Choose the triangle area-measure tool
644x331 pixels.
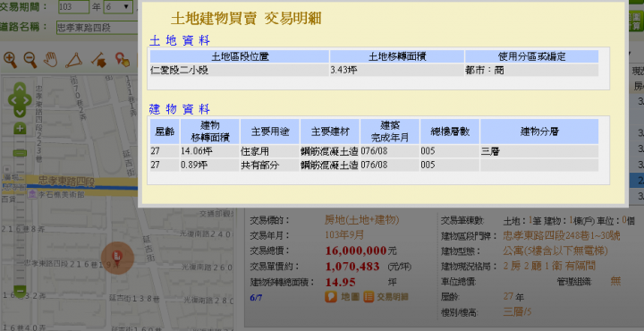click(74, 60)
